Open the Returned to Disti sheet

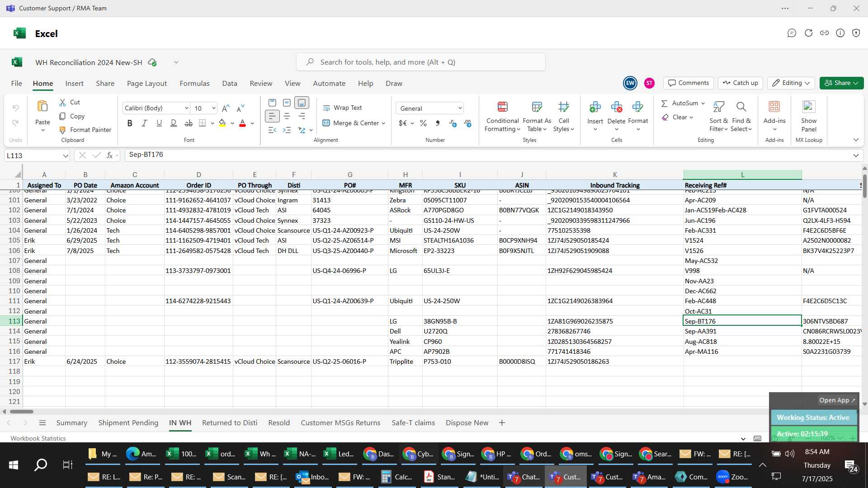229,423
